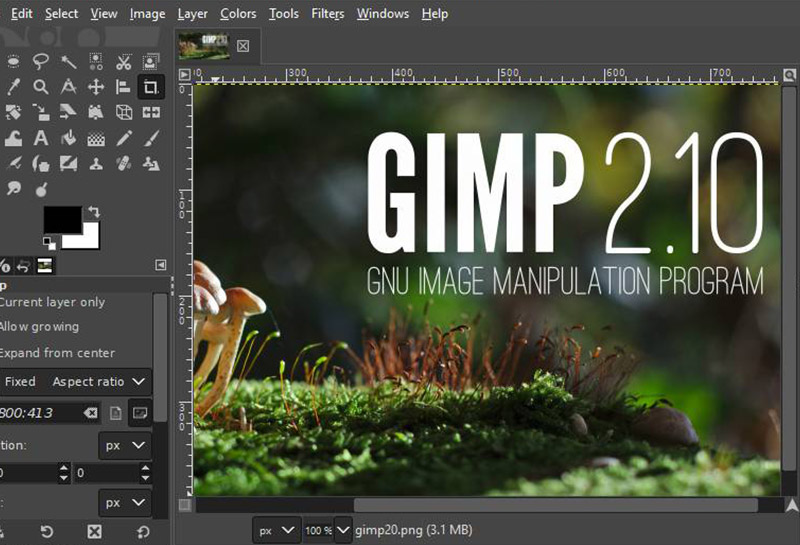This screenshot has height=545, width=800.
Task: Toggle the Quick Mask button below ruler
Action: [185, 505]
